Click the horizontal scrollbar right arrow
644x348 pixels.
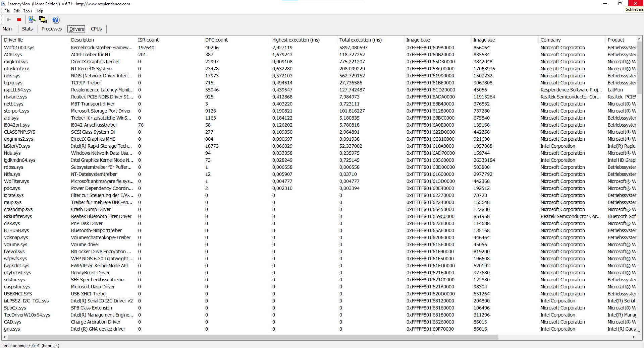point(633,337)
